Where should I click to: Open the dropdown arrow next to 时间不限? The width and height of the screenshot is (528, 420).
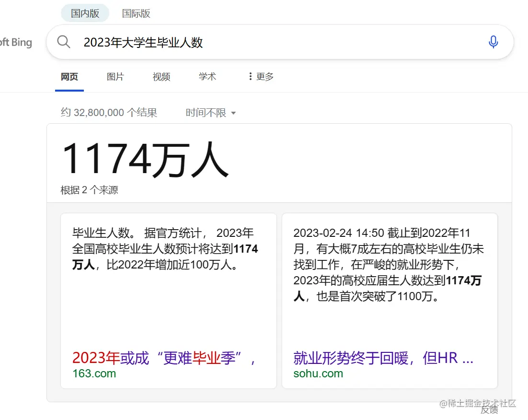(x=233, y=113)
